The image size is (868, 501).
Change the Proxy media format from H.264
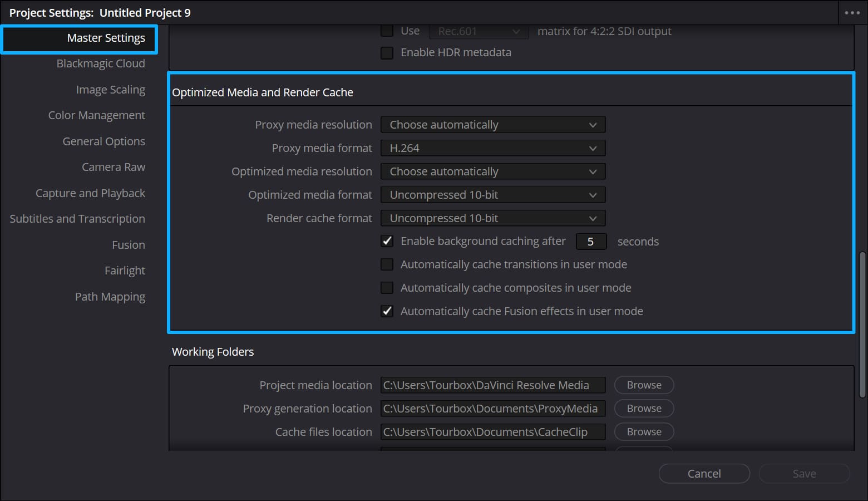click(x=492, y=148)
